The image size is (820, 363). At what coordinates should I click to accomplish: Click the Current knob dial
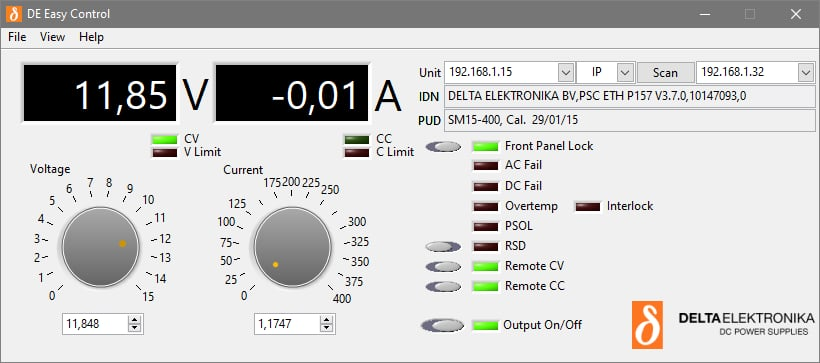point(292,247)
